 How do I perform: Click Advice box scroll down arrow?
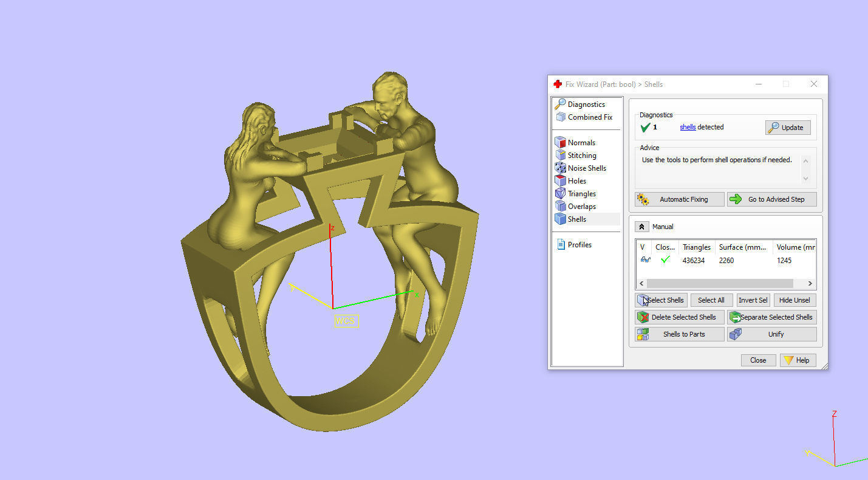[x=805, y=178]
